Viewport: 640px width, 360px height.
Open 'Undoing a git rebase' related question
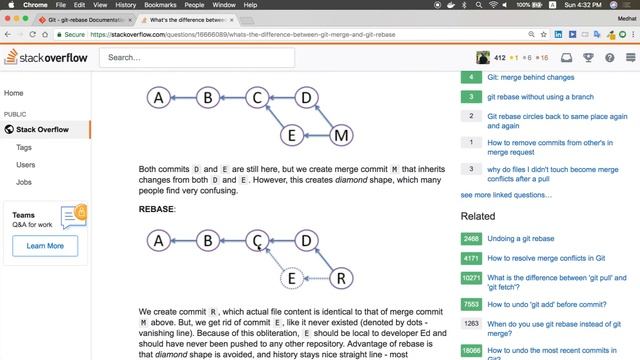pos(520,238)
